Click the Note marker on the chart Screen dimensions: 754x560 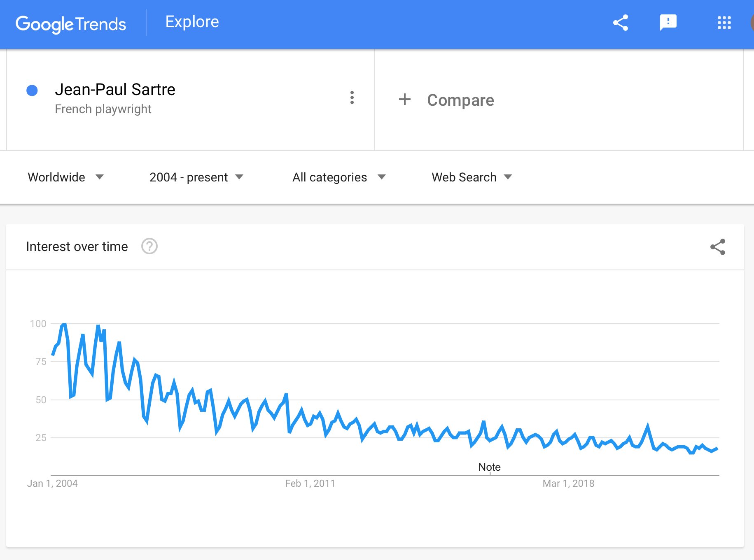point(489,467)
